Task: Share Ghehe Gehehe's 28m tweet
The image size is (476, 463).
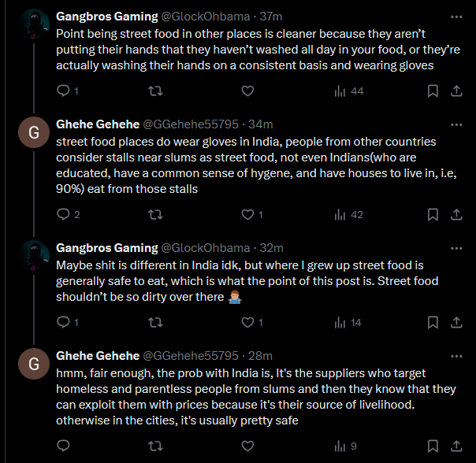Action: [456, 446]
